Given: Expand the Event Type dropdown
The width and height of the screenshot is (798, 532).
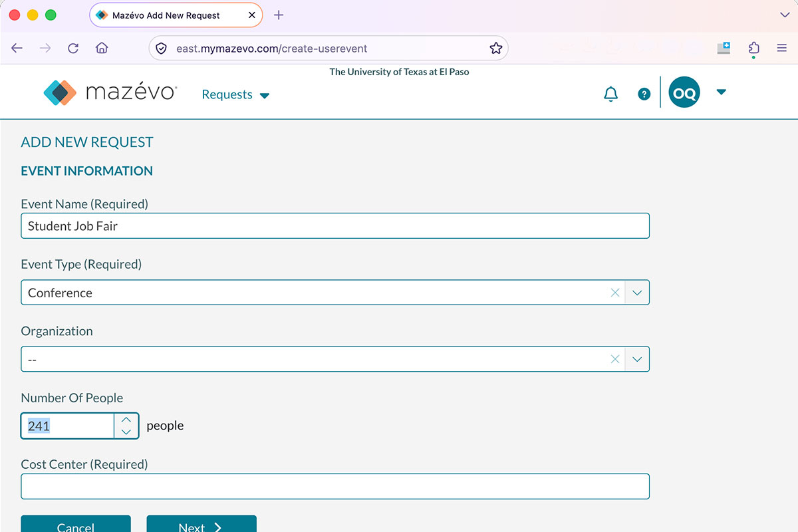Looking at the screenshot, I should [637, 293].
